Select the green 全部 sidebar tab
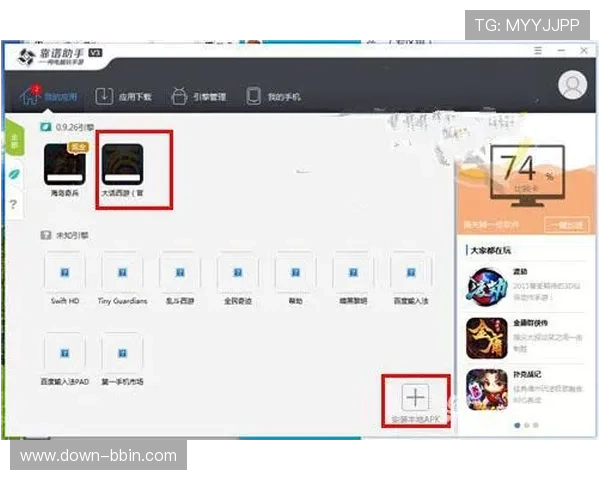The image size is (600, 480). pos(14,141)
